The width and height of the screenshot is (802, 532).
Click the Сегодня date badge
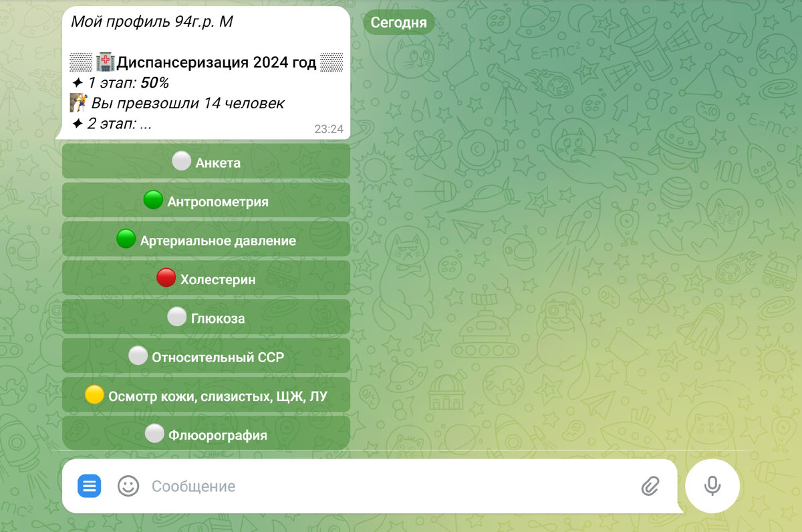click(x=399, y=22)
